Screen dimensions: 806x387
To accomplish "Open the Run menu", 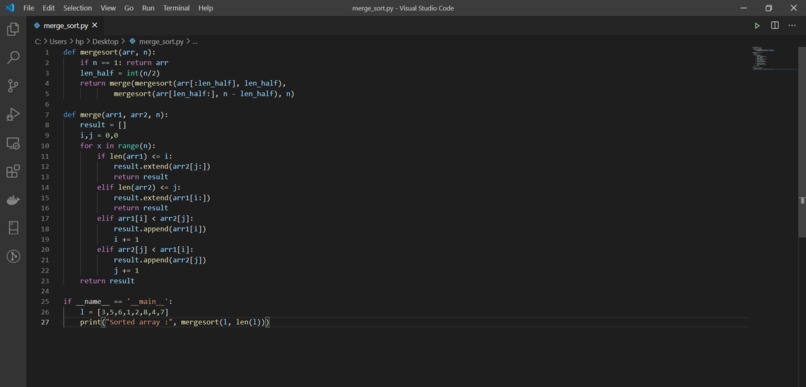I will coord(148,8).
